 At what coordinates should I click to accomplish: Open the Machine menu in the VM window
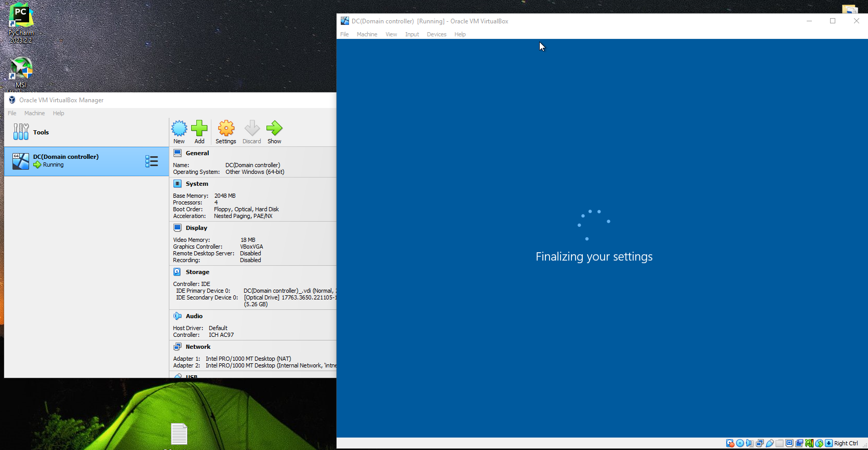point(367,34)
